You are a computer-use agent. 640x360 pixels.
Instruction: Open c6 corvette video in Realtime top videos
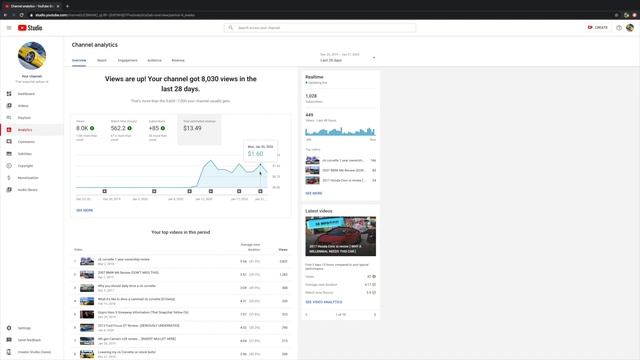coord(340,160)
